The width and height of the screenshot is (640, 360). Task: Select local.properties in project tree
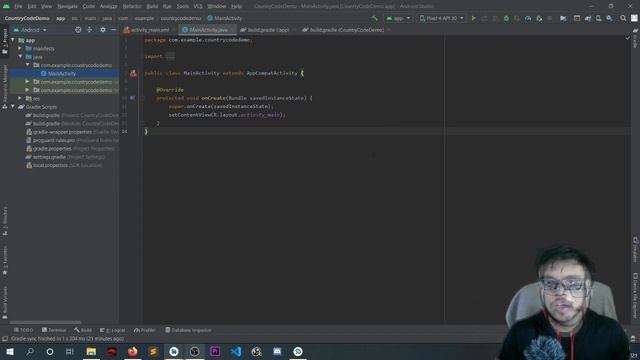point(50,165)
